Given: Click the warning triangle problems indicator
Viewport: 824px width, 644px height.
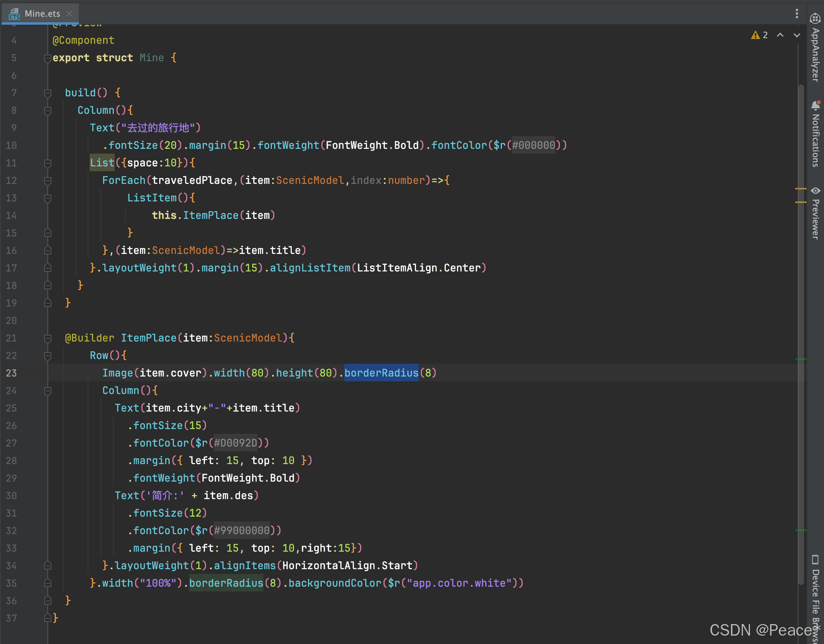Looking at the screenshot, I should click(x=755, y=35).
